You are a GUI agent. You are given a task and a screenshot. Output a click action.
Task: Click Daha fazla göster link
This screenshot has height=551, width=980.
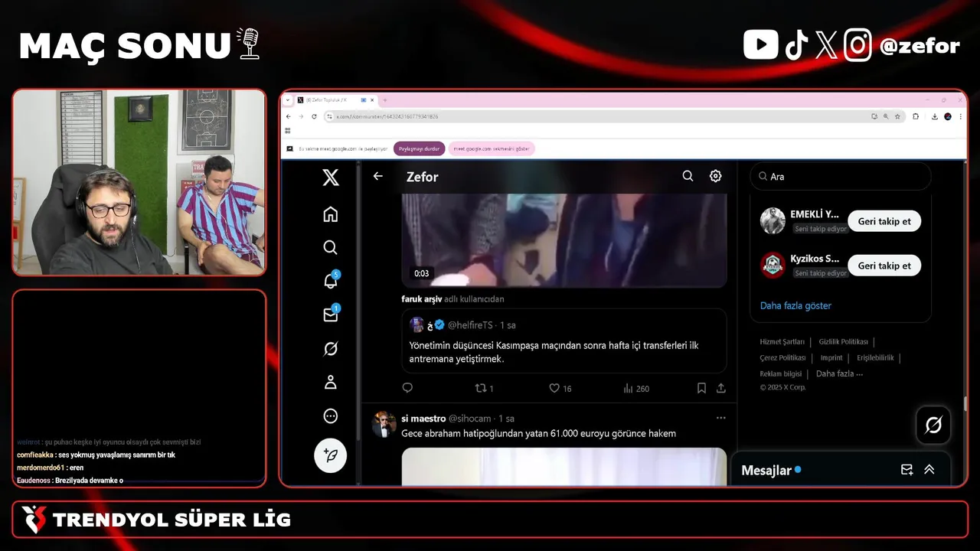(795, 305)
